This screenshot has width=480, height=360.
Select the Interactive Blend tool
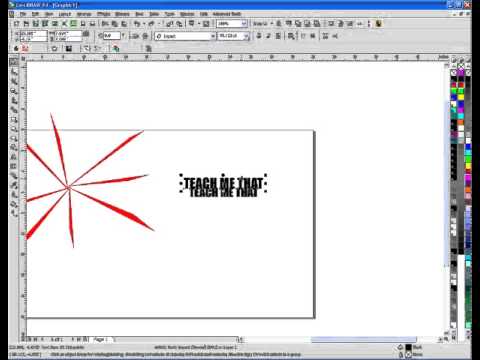[x=14, y=176]
